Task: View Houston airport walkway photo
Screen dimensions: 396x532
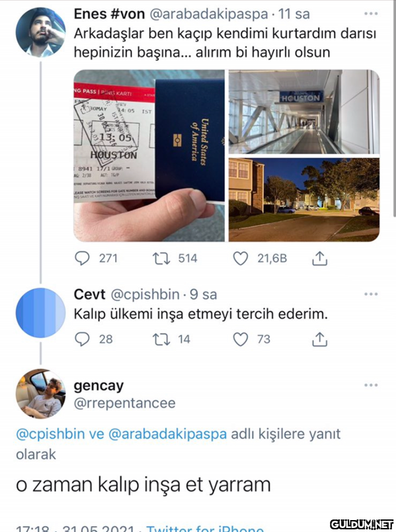Action: click(304, 112)
